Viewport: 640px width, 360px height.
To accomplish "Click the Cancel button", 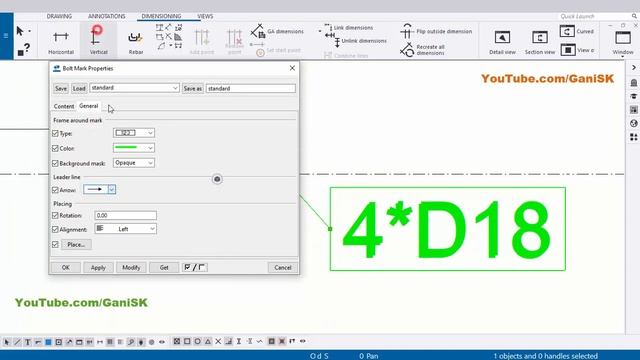I will pos(283,268).
